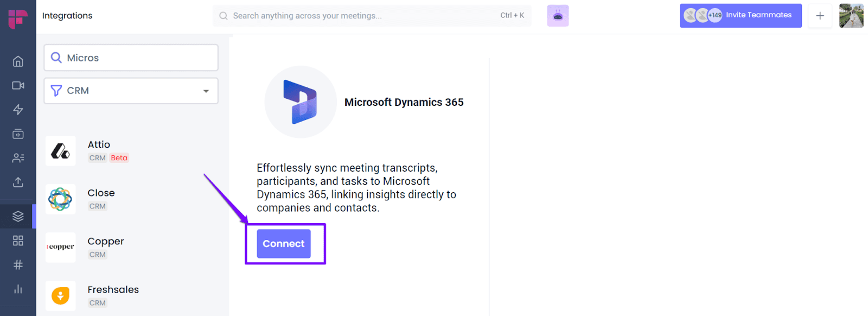
Task: Click the Freshsales logo icon
Action: coord(61,296)
